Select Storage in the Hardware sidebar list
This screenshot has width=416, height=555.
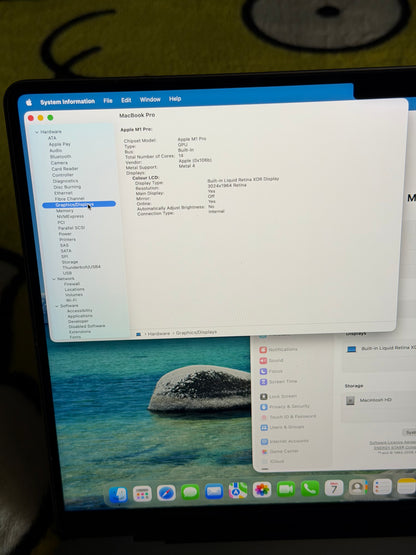70,262
